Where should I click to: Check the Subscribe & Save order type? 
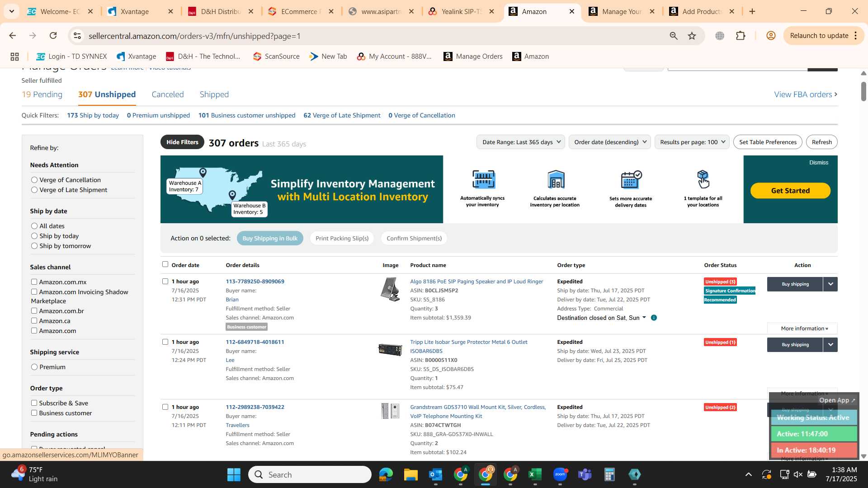click(x=34, y=403)
